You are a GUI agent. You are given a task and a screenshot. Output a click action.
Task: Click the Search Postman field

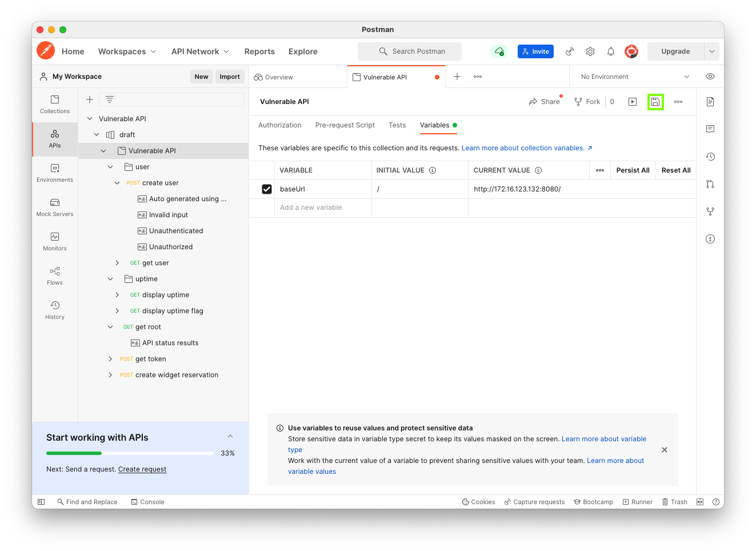(410, 51)
